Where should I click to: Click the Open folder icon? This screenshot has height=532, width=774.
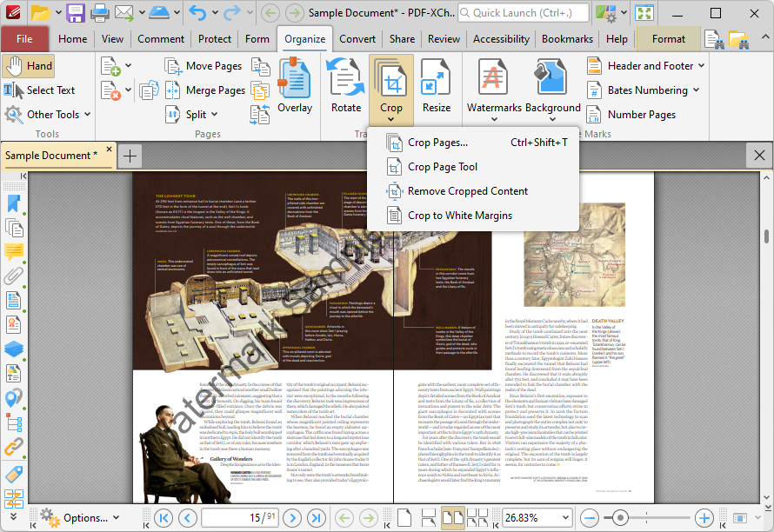(41, 13)
